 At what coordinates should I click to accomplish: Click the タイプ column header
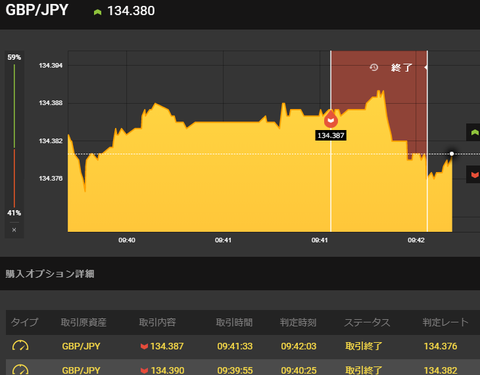pos(25,322)
